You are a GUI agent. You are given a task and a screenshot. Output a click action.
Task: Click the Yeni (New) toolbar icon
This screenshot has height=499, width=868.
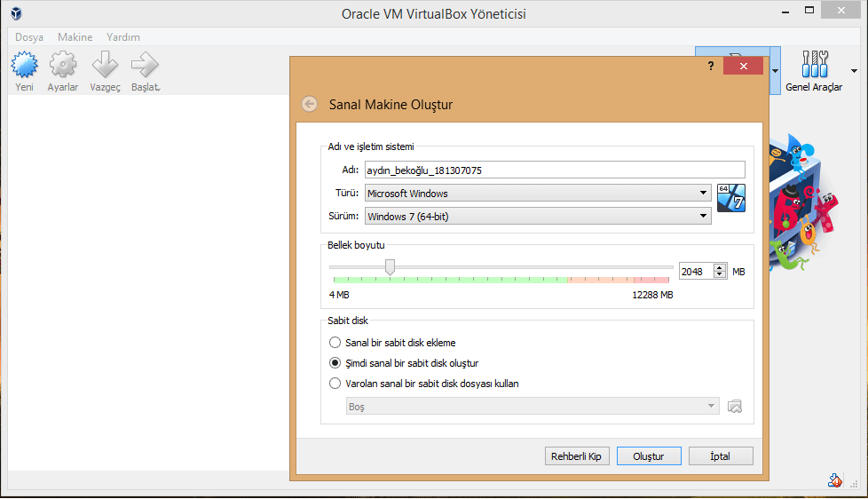click(x=24, y=65)
